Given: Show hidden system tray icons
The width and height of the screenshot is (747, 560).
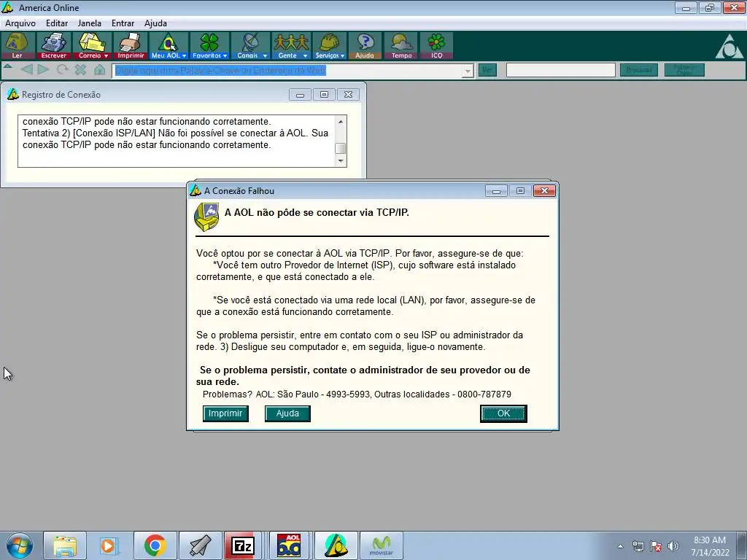Looking at the screenshot, I should pos(620,546).
